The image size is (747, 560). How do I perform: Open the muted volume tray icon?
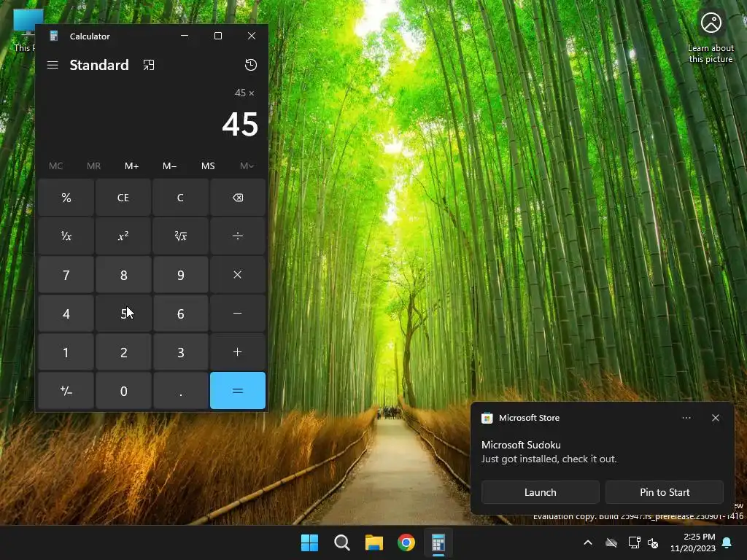653,542
